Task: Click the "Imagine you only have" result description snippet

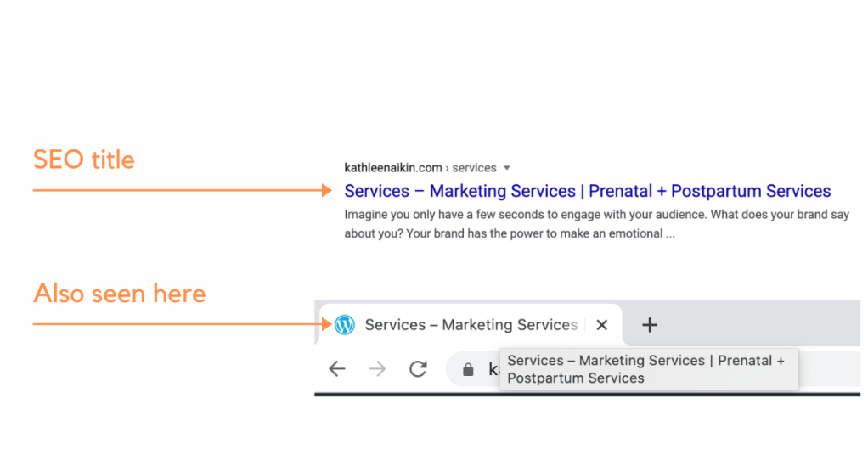Action: [x=596, y=224]
